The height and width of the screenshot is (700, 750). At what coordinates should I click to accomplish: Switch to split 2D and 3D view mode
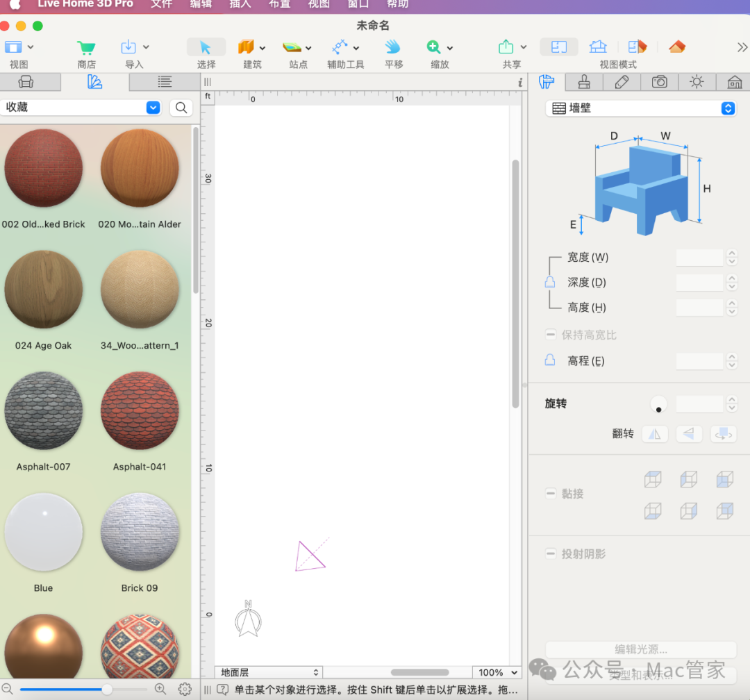pyautogui.click(x=637, y=47)
